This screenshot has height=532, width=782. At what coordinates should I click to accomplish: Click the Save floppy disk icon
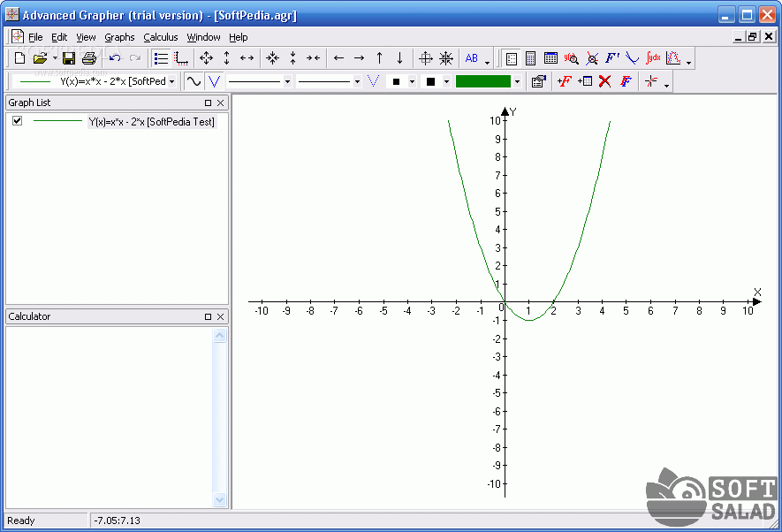click(69, 58)
